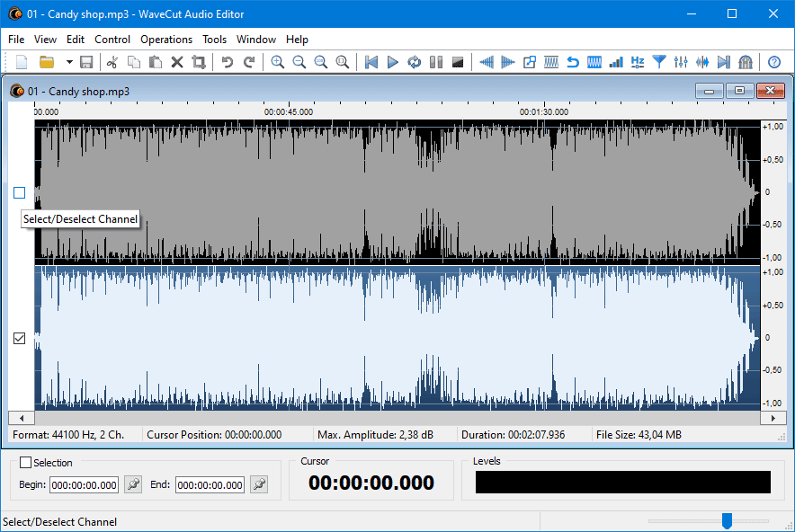Click the pin button beside End field

tap(259, 484)
